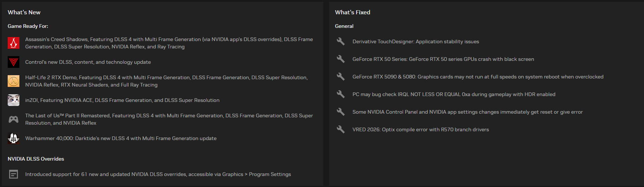Select the What's New heading
The image size is (644, 187).
click(24, 12)
